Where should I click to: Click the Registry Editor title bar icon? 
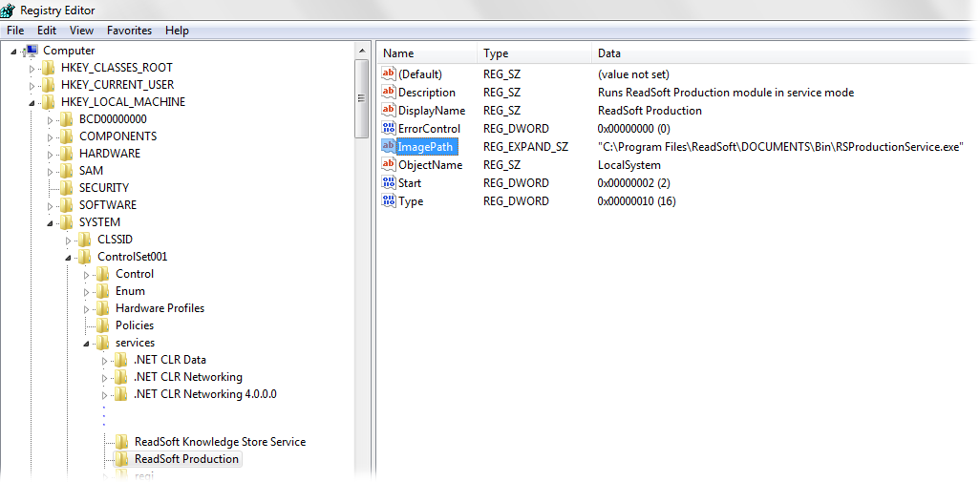[9, 10]
